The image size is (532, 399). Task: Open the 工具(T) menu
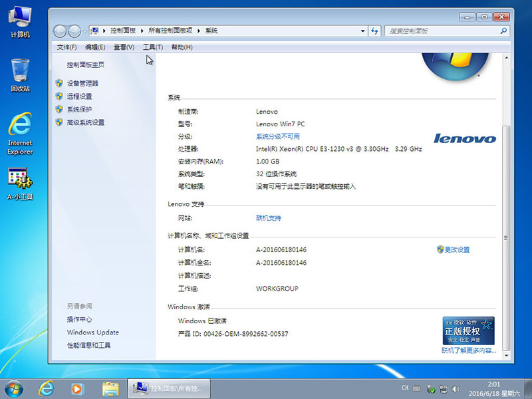click(153, 47)
